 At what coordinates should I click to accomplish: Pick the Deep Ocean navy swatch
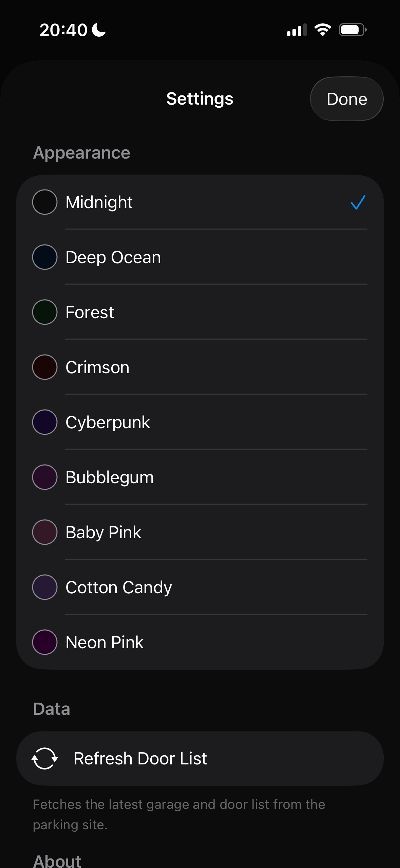tap(44, 257)
